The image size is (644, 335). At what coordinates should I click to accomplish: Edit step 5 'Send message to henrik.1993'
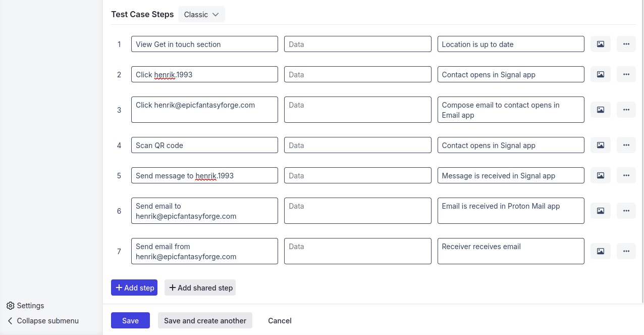pyautogui.click(x=204, y=175)
